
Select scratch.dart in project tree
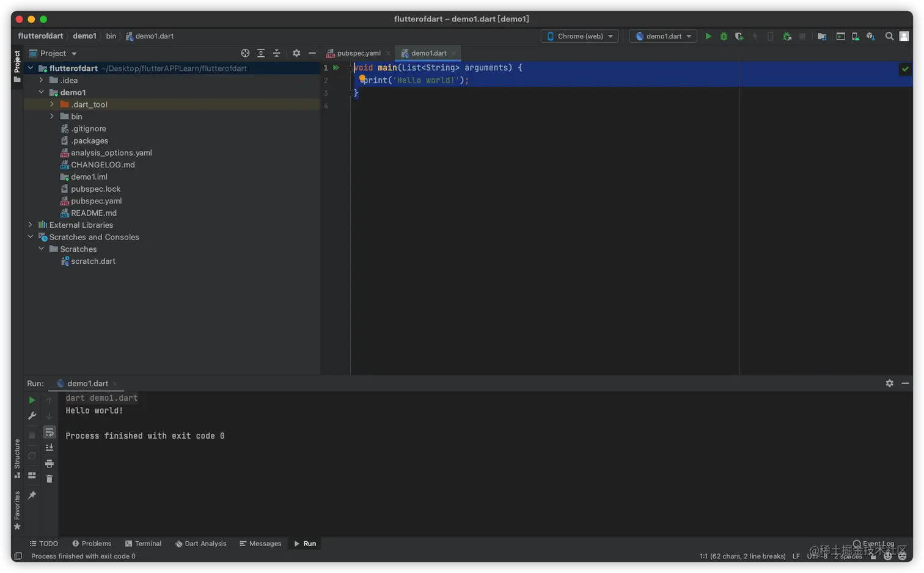click(x=88, y=261)
